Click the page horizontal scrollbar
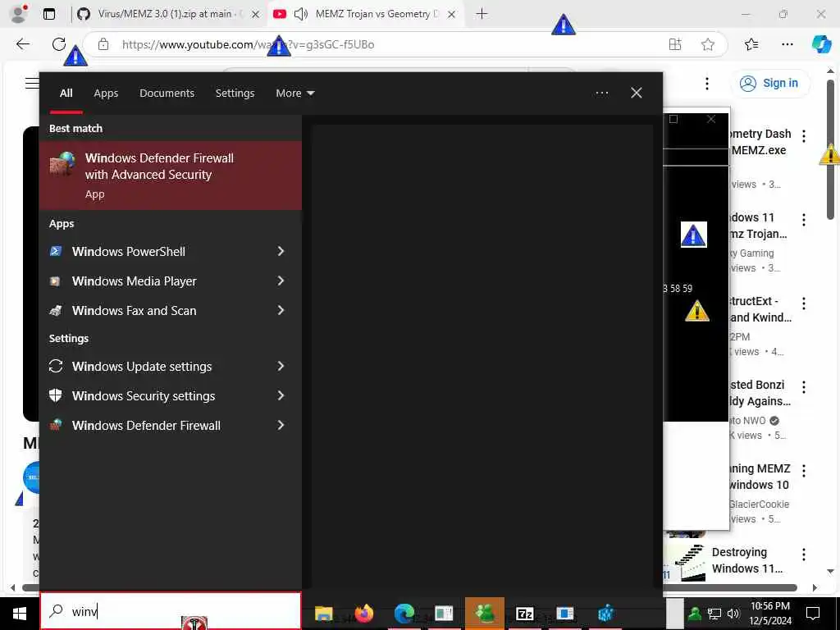The image size is (840, 630). (x=410, y=587)
